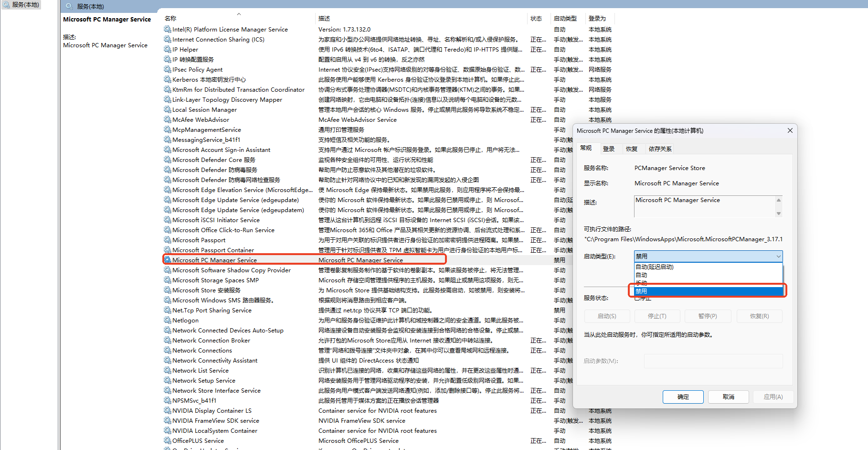Open the 依存关系 tab

coord(660,149)
